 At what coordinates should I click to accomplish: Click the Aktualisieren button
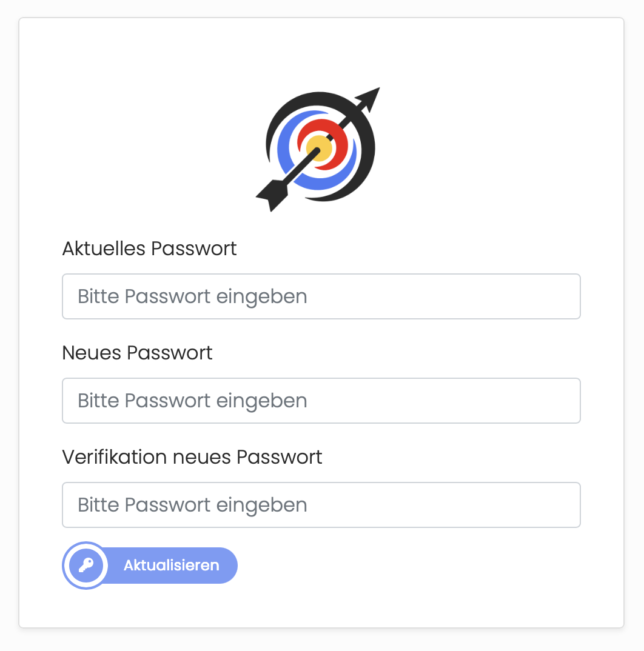[150, 566]
